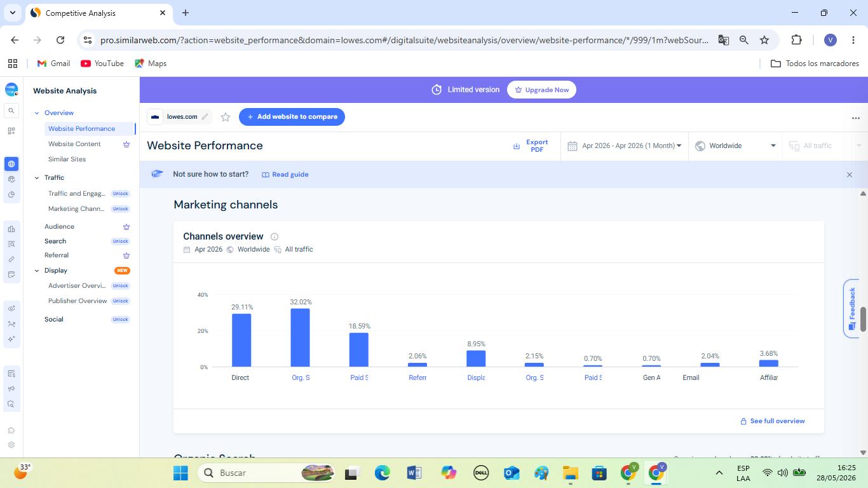868x488 pixels.
Task: Open the globe Website Analysis rail icon
Action: [x=11, y=164]
